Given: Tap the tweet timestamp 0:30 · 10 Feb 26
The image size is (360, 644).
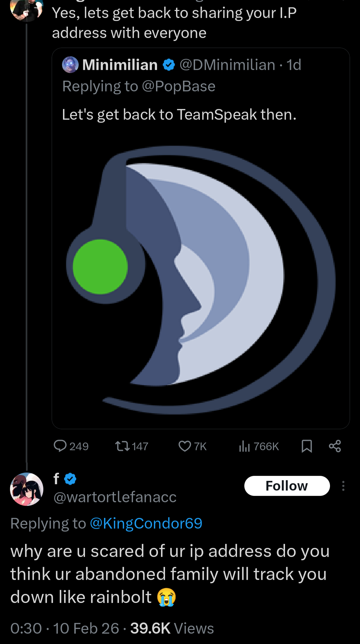Looking at the screenshot, I should tap(65, 628).
